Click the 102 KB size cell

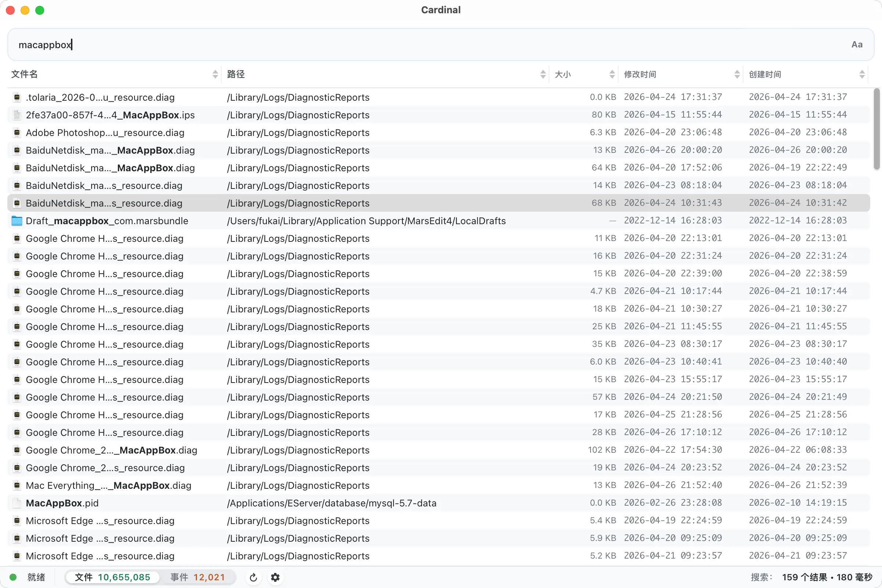[x=602, y=450]
